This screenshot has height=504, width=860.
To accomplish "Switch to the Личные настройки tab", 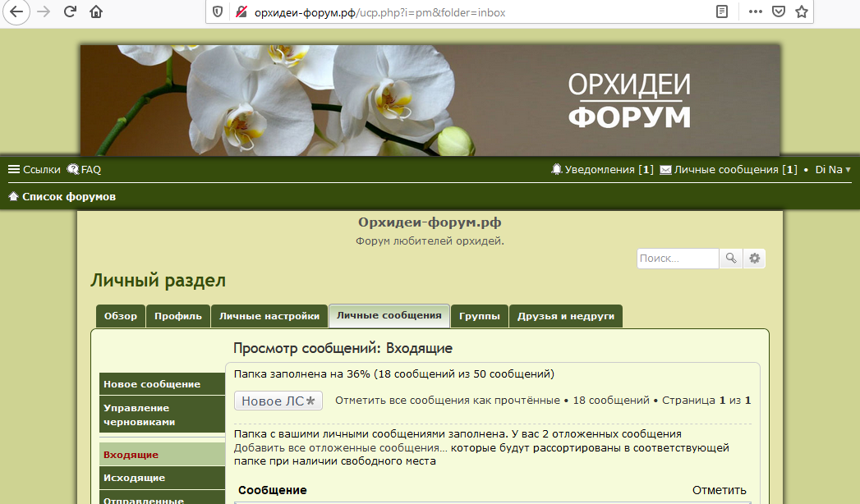I will (269, 316).
